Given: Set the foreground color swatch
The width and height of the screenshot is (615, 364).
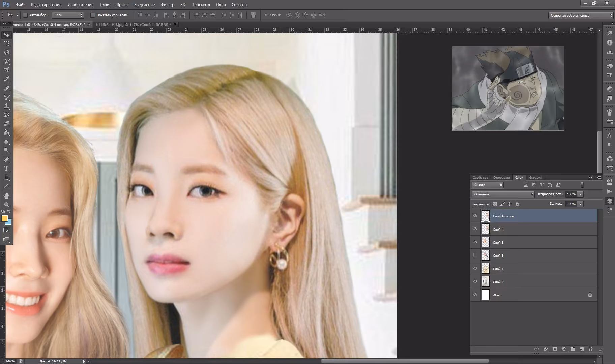Looking at the screenshot, I should [x=4, y=218].
